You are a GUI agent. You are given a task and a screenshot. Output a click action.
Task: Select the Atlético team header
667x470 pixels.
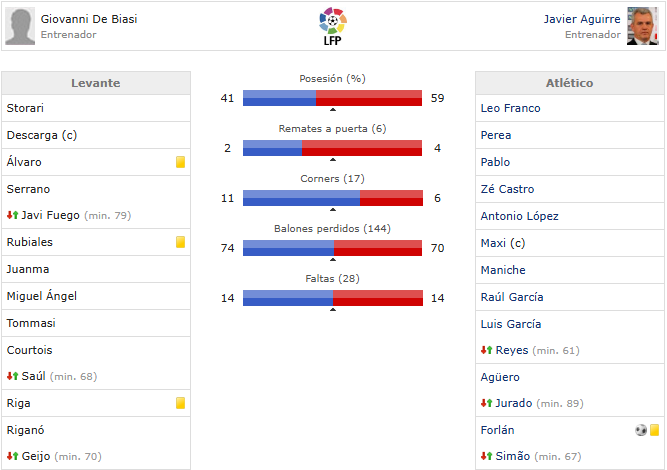tap(570, 83)
